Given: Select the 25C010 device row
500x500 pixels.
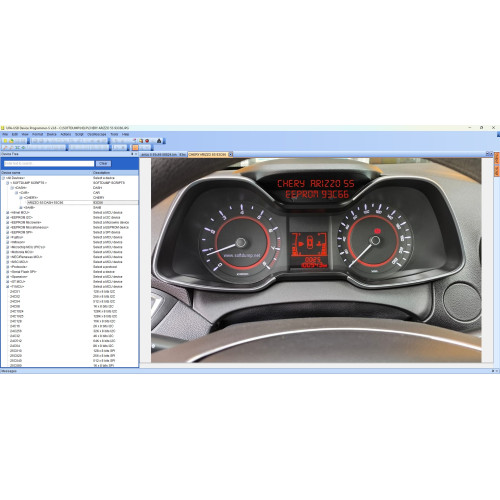Looking at the screenshot, I should coord(69,351).
